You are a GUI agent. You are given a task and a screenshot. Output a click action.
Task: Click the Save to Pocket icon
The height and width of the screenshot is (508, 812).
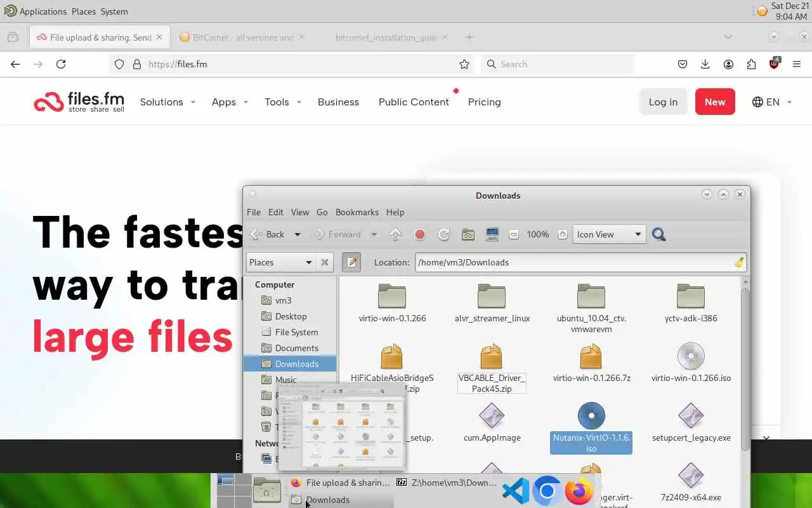point(683,64)
